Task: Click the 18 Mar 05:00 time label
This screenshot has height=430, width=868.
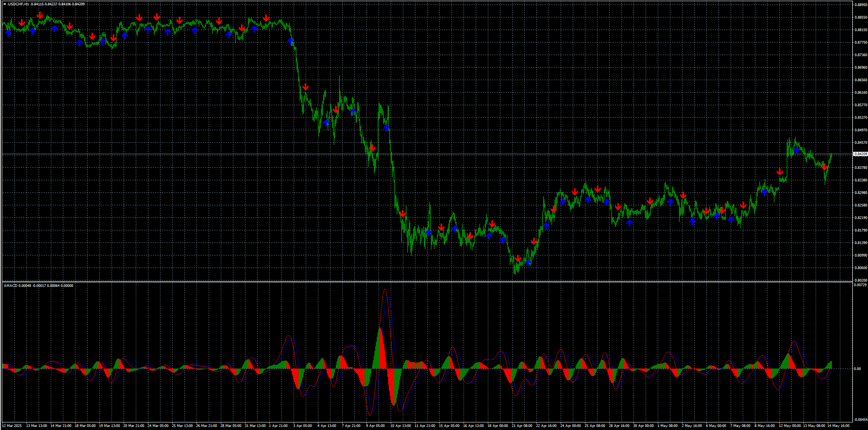Action: click(85, 425)
